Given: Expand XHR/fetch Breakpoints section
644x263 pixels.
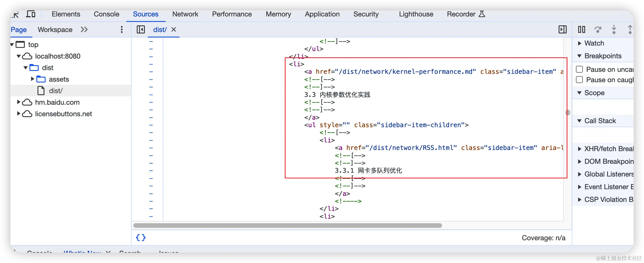Looking at the screenshot, I should [x=579, y=149].
